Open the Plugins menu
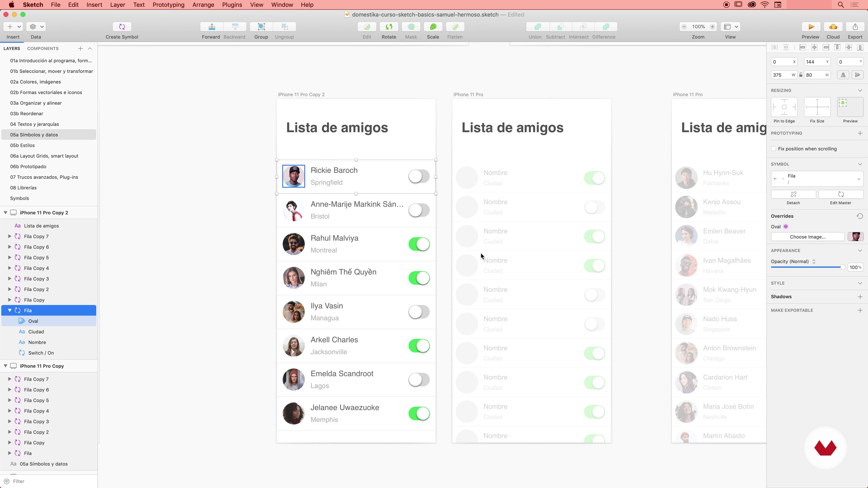The width and height of the screenshot is (868, 488). pos(232,5)
